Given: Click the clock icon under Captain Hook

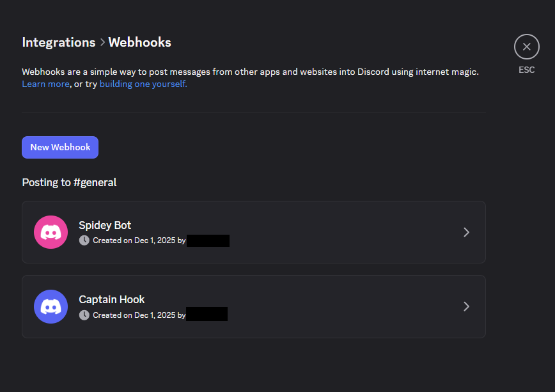Looking at the screenshot, I should pos(84,315).
